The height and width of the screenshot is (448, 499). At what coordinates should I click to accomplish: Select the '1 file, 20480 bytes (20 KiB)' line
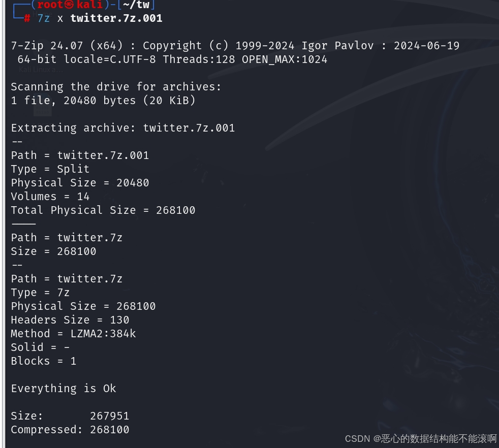point(103,101)
